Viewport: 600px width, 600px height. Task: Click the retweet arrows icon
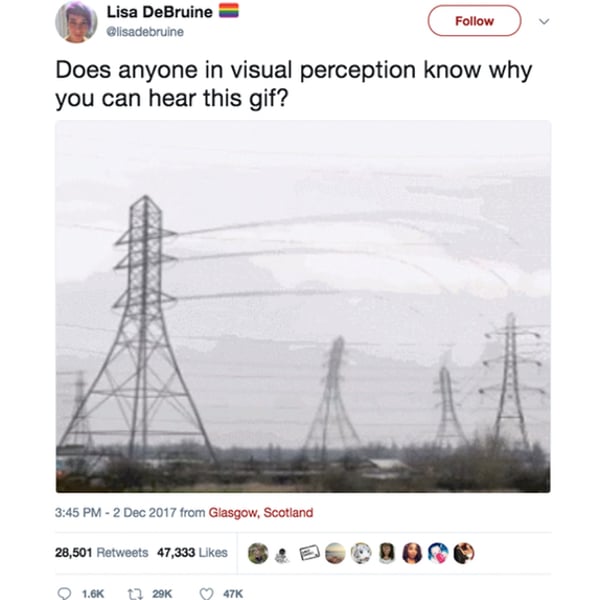[135, 593]
